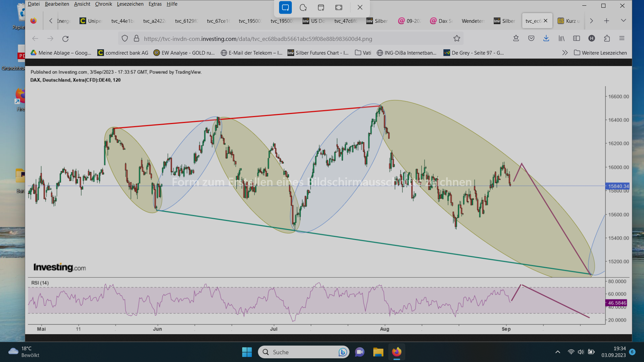
Task: Select window snip mode icon
Action: pyautogui.click(x=321, y=7)
